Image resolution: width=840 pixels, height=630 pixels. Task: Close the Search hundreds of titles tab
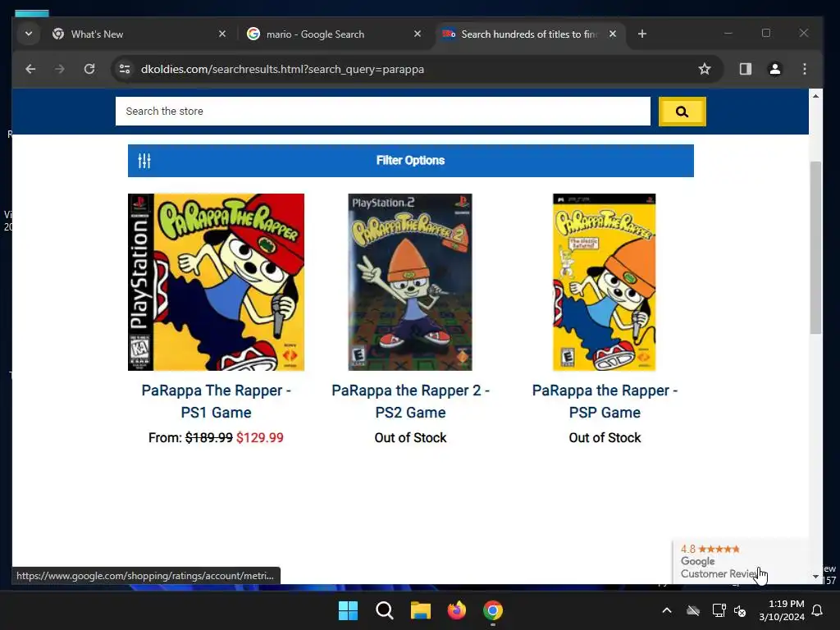612,34
